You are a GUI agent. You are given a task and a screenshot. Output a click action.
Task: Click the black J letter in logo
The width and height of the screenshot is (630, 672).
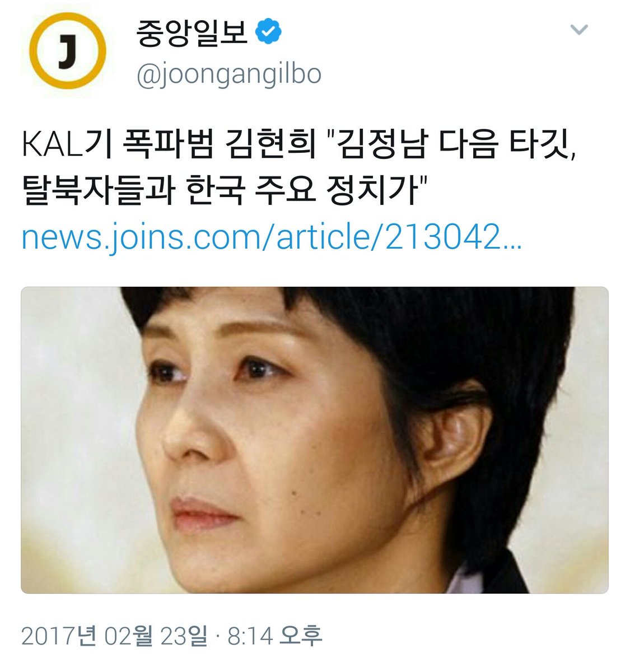tap(67, 54)
